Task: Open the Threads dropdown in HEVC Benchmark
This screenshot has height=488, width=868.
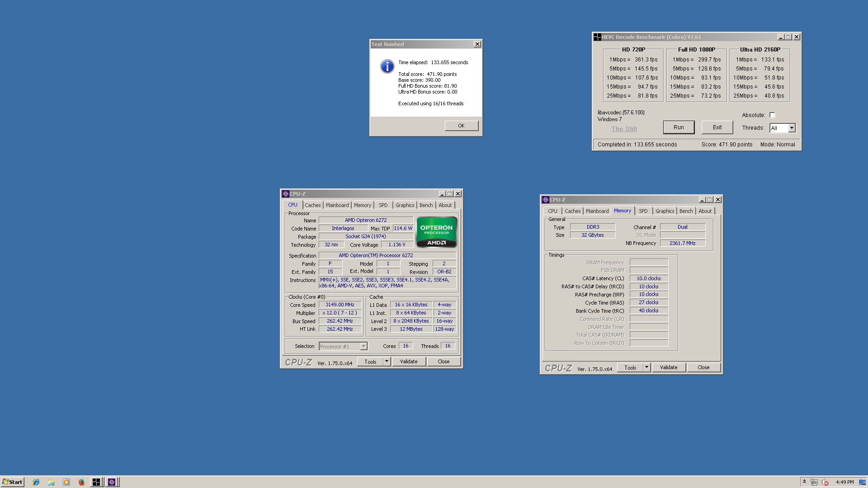Action: pos(791,128)
